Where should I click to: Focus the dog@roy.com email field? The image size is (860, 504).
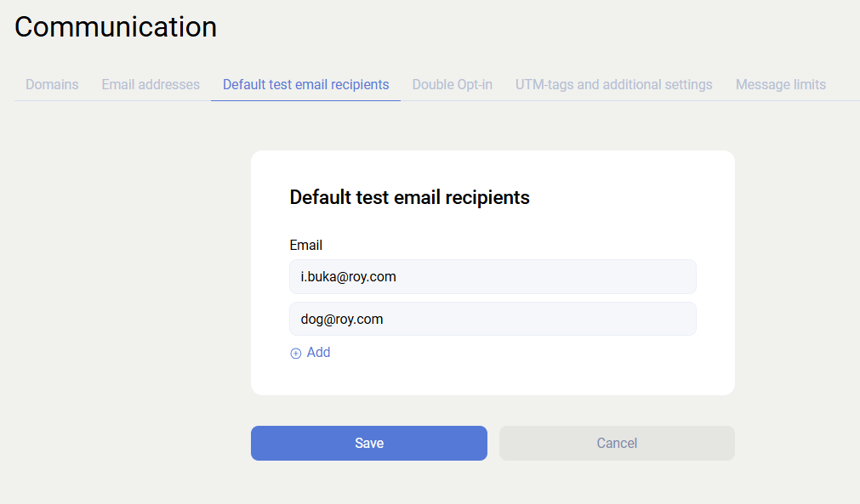(x=493, y=320)
